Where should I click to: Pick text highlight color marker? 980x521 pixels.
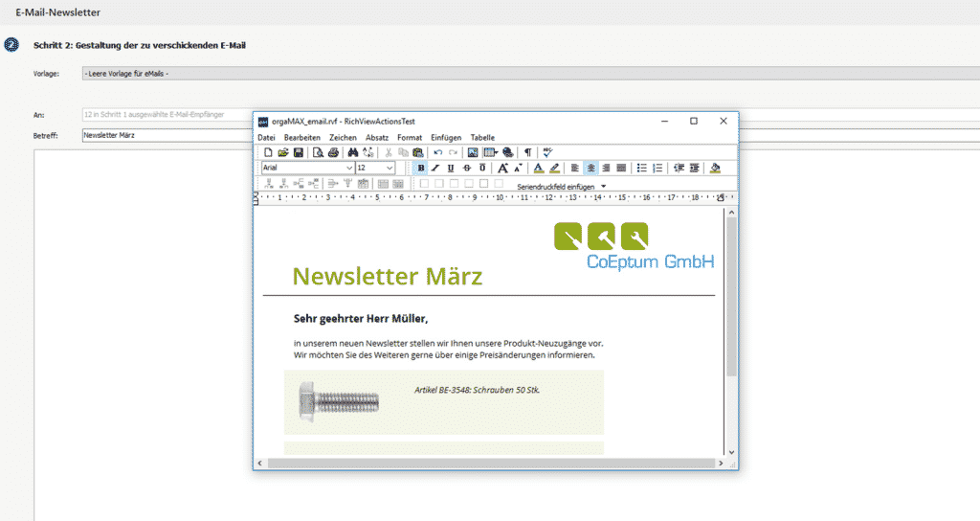(x=554, y=169)
